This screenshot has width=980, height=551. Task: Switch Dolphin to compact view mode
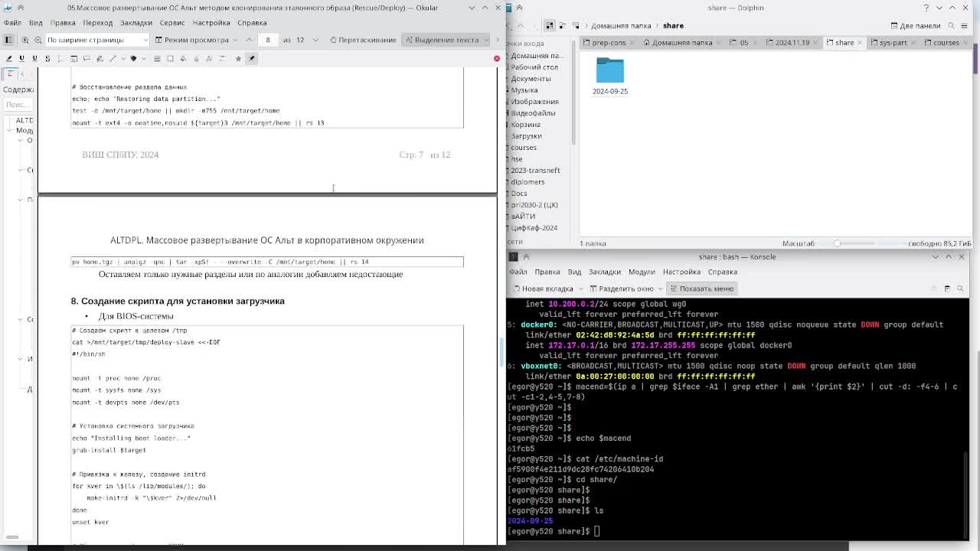[x=563, y=25]
